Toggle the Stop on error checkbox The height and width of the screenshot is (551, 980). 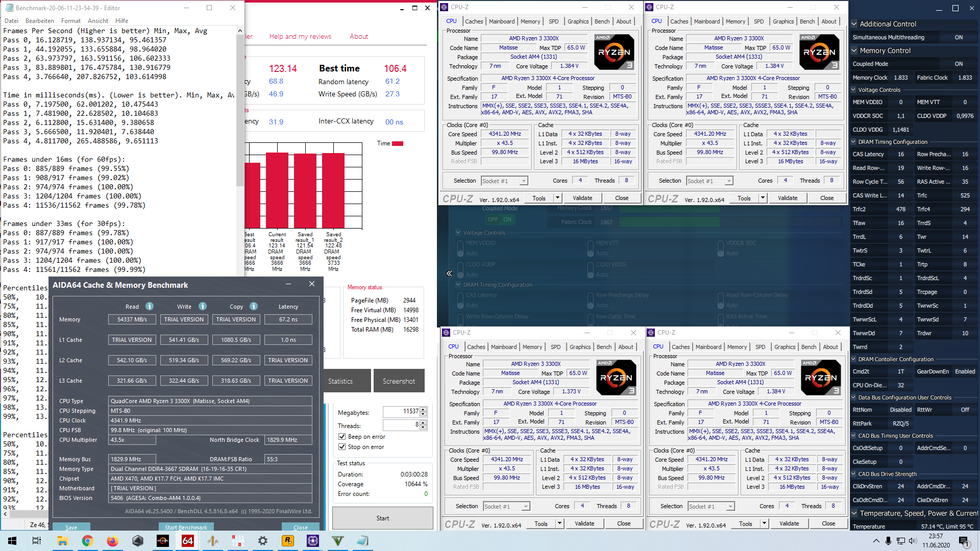(x=342, y=447)
